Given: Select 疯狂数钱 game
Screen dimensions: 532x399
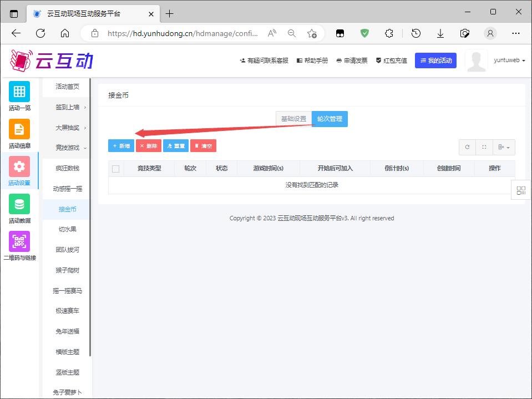Looking at the screenshot, I should tap(67, 168).
